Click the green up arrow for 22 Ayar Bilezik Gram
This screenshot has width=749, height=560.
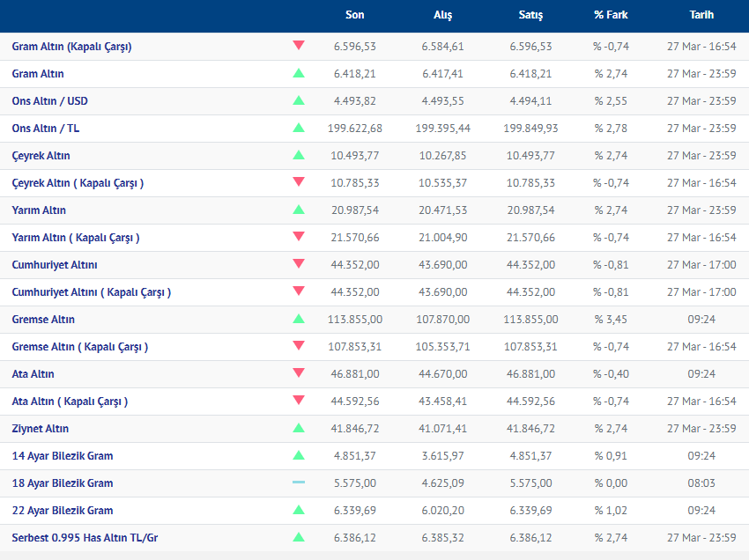299,510
